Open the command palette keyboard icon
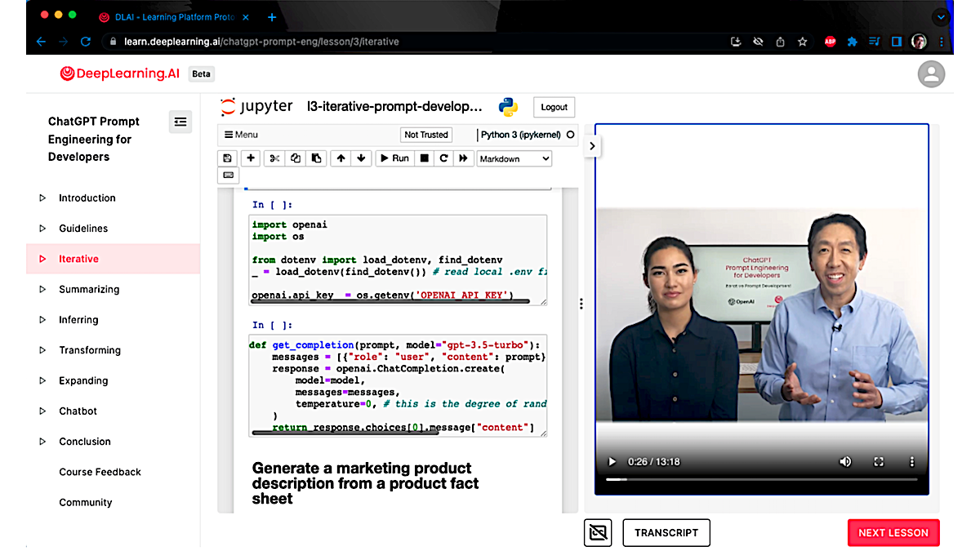Screen dimensions: 980x551 coord(228,176)
